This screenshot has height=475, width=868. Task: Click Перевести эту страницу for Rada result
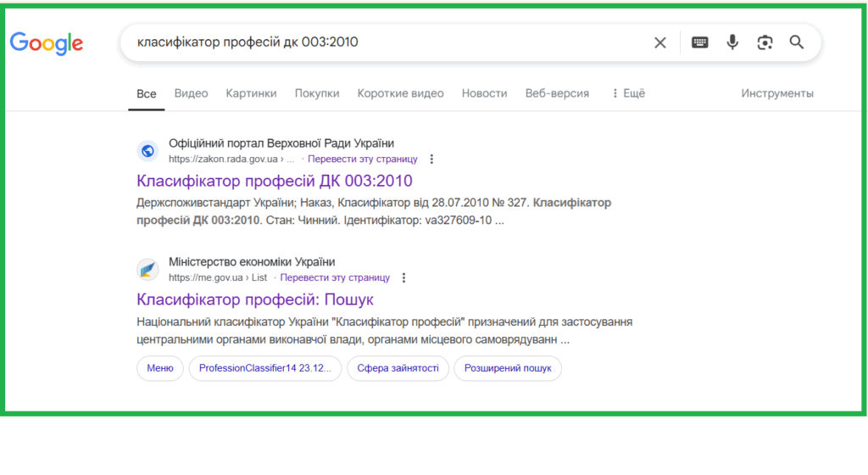[x=363, y=159]
